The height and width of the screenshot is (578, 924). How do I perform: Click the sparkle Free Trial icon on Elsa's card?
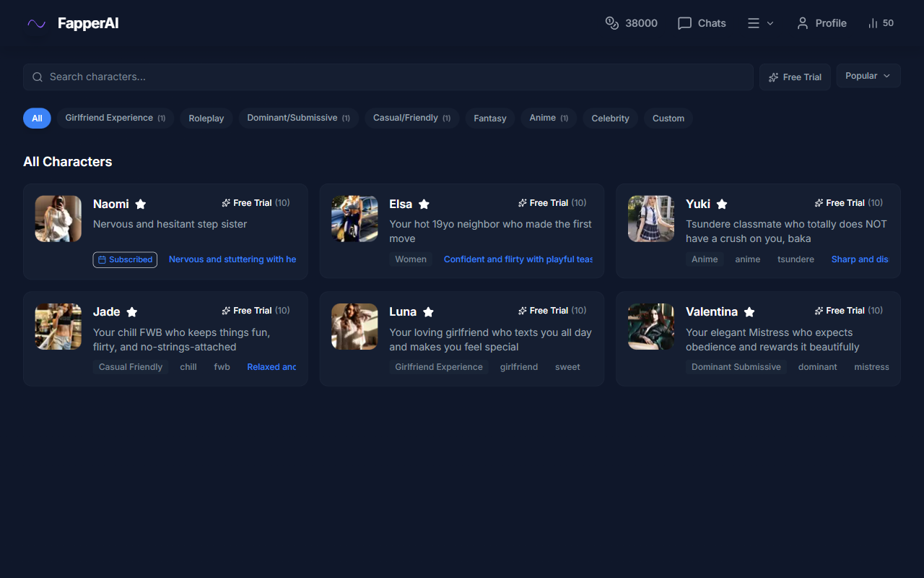coord(521,202)
